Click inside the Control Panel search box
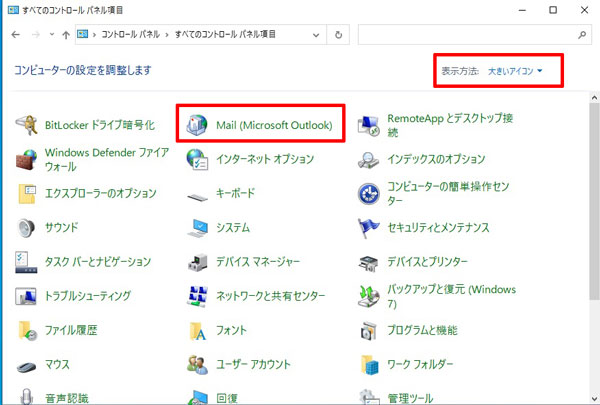Viewport: 600px width, 405px height. pyautogui.click(x=465, y=35)
